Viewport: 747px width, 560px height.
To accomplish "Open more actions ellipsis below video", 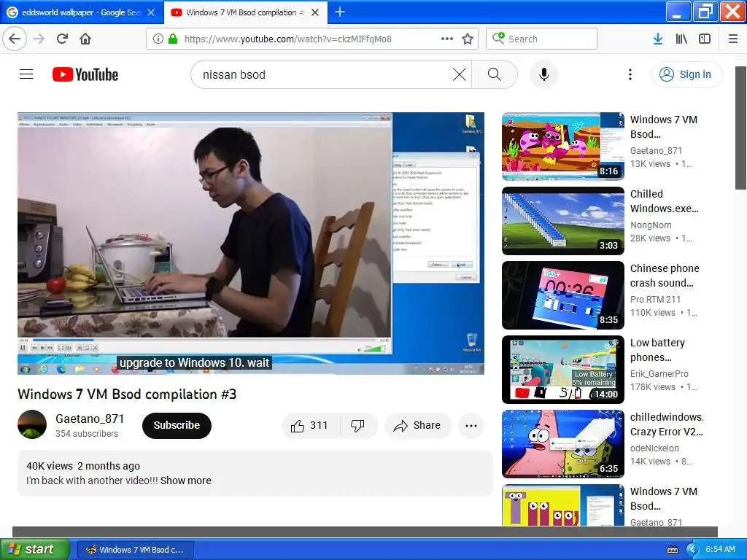I will click(471, 426).
